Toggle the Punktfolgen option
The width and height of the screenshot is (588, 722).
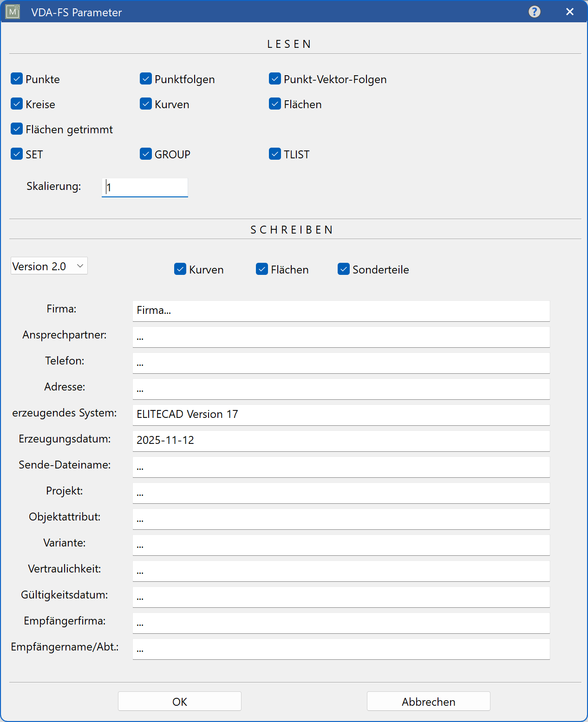[x=145, y=78]
